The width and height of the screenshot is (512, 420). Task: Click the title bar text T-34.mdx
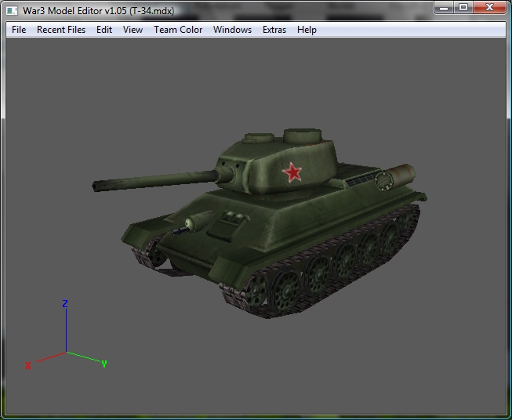tap(152, 11)
